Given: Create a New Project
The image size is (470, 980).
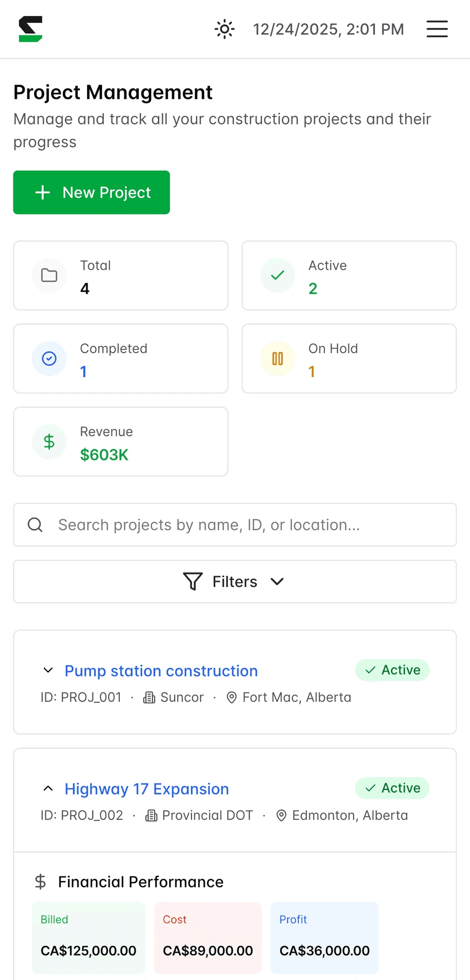Looking at the screenshot, I should pos(92,193).
